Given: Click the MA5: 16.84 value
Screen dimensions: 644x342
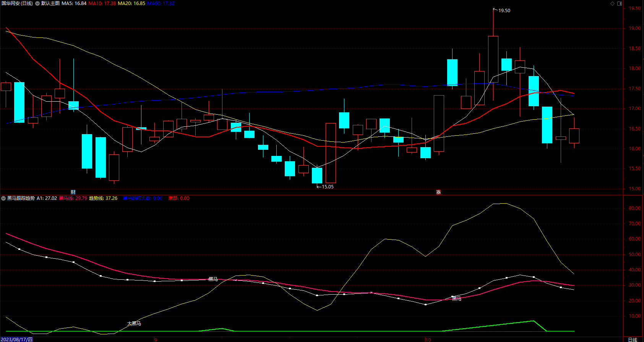Looking at the screenshot, I should pos(74,3).
